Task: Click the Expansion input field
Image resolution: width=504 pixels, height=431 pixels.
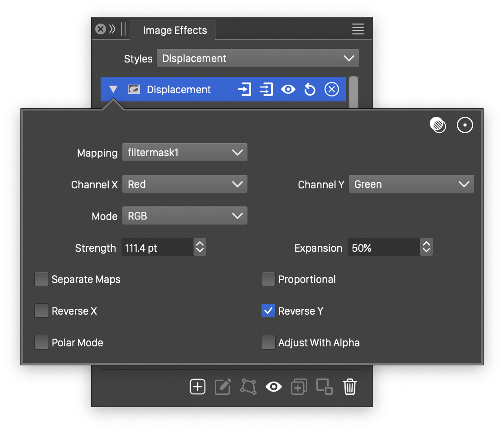Action: [x=383, y=248]
